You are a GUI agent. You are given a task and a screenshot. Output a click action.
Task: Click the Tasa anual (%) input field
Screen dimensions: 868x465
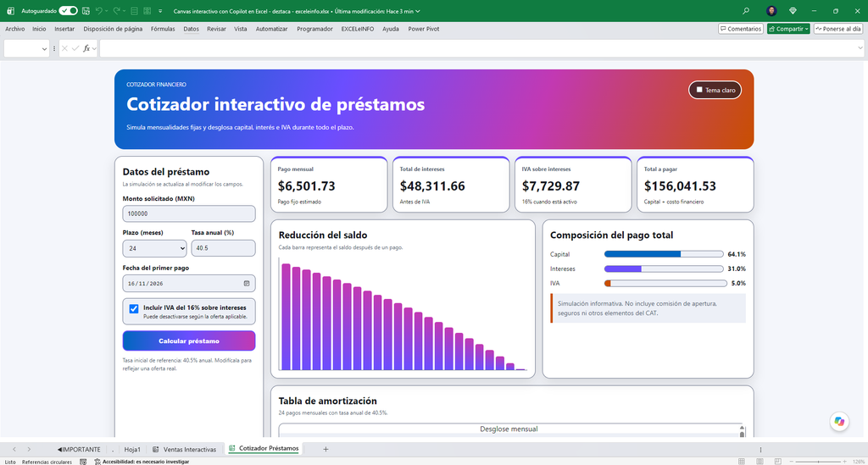coord(223,247)
